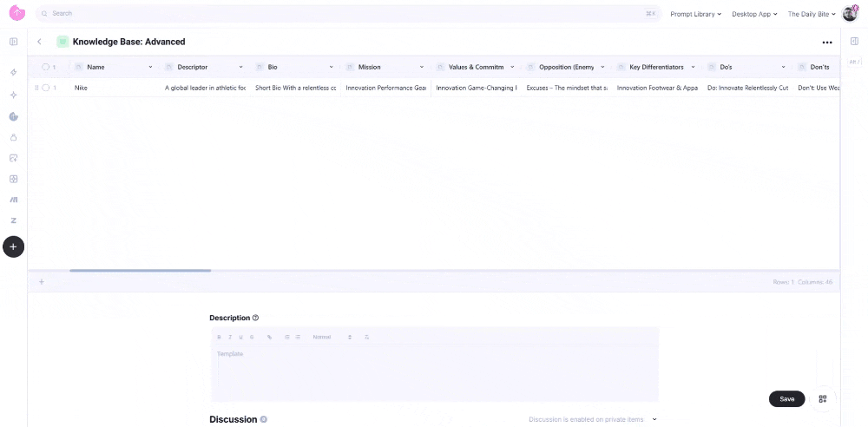This screenshot has height=427, width=868.
Task: Open the Do's column dropdown arrow
Action: (783, 67)
